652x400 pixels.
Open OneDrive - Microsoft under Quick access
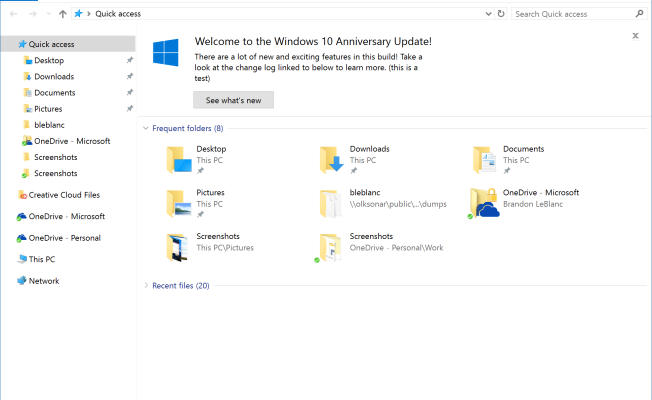click(x=72, y=141)
